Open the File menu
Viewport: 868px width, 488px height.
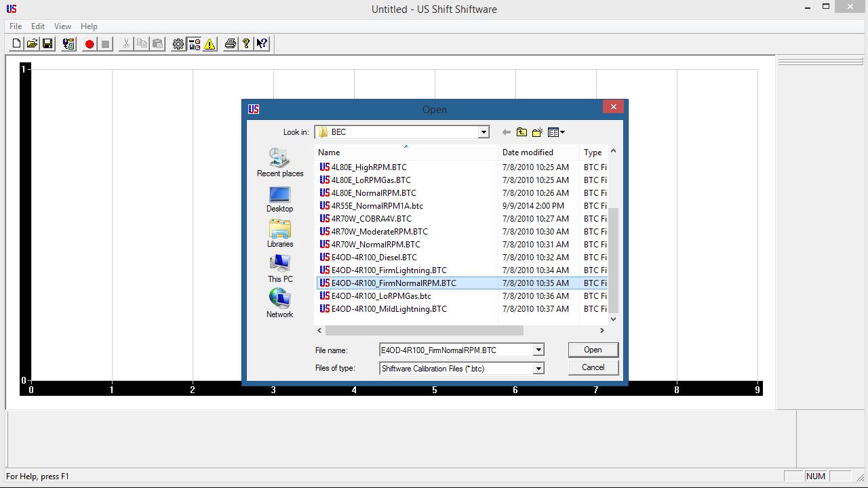[x=16, y=26]
